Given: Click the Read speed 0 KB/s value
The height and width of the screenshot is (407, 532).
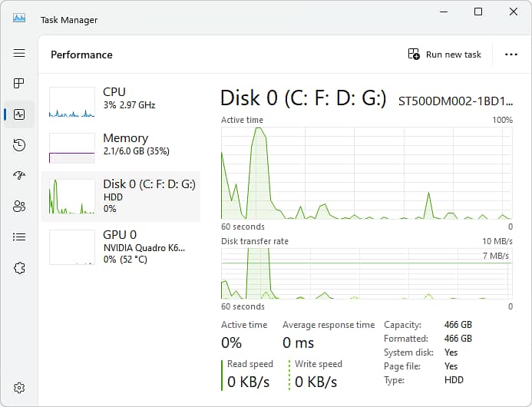Looking at the screenshot, I should point(249,382).
